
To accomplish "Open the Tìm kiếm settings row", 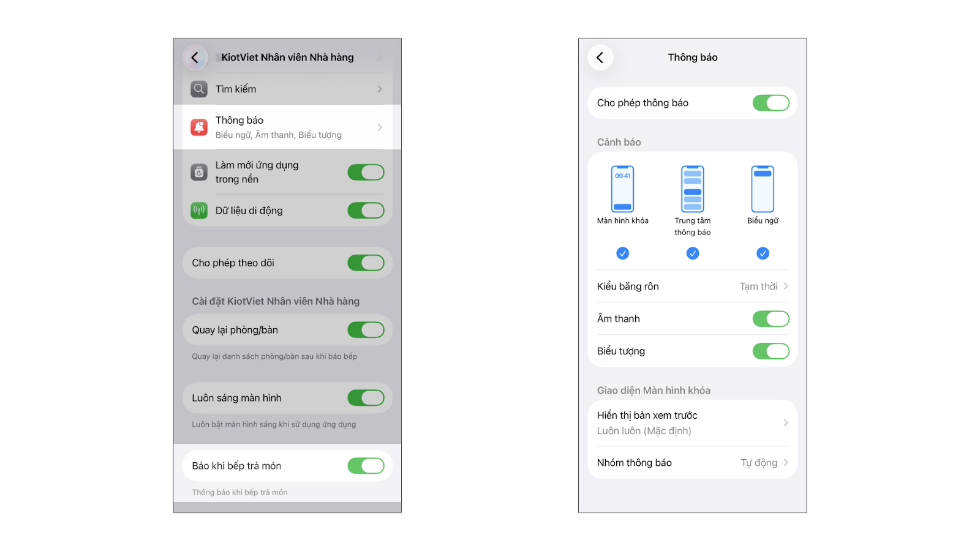I will pyautogui.click(x=287, y=89).
